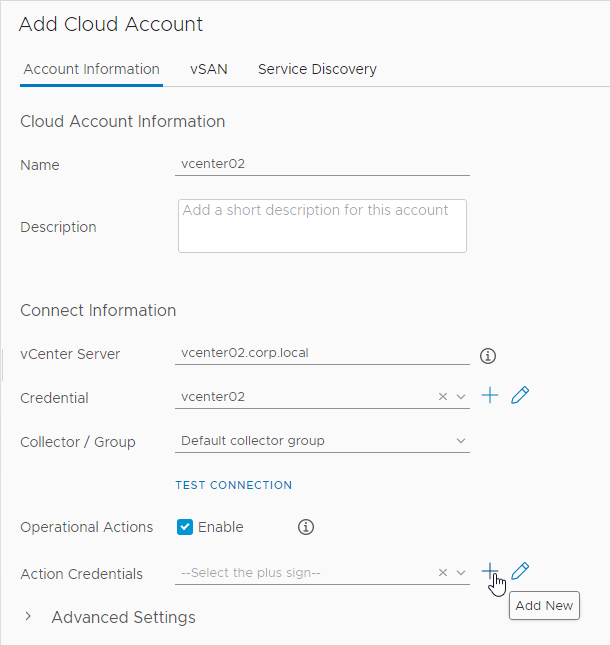
Task: Add new Credential with plus icon
Action: click(x=490, y=395)
